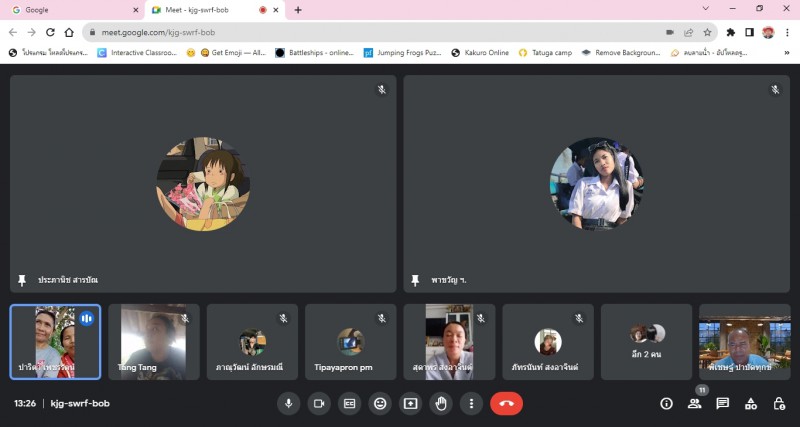Viewport: 800px width, 427px height.
Task: Expand the hidden bookmarks overflow chevron
Action: (x=787, y=52)
